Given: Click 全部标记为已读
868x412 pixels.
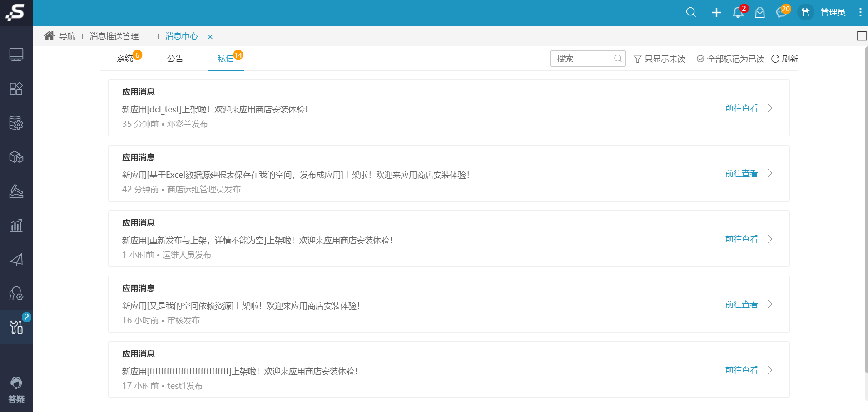Looking at the screenshot, I should click(x=730, y=59).
